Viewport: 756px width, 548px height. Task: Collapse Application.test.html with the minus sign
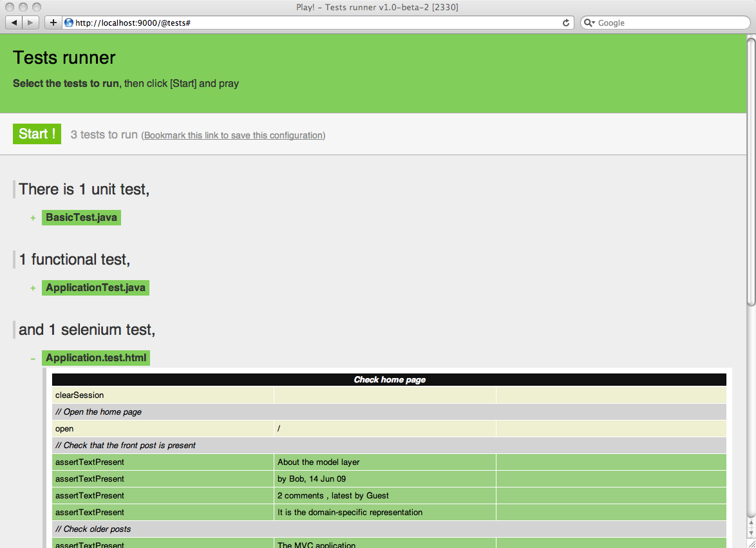33,358
